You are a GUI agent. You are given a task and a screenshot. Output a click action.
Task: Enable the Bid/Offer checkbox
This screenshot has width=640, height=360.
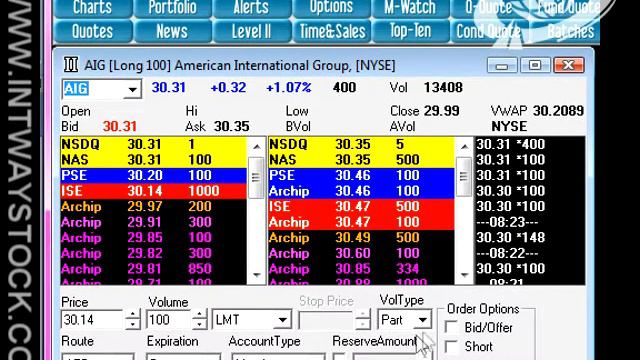pos(451,327)
